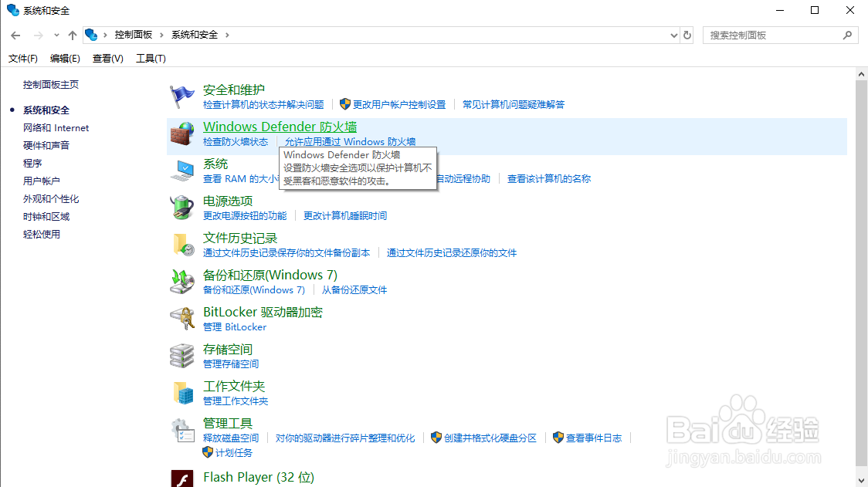This screenshot has width=868, height=487.
Task: Open 更改电源按钮的功能 link
Action: [x=245, y=216]
